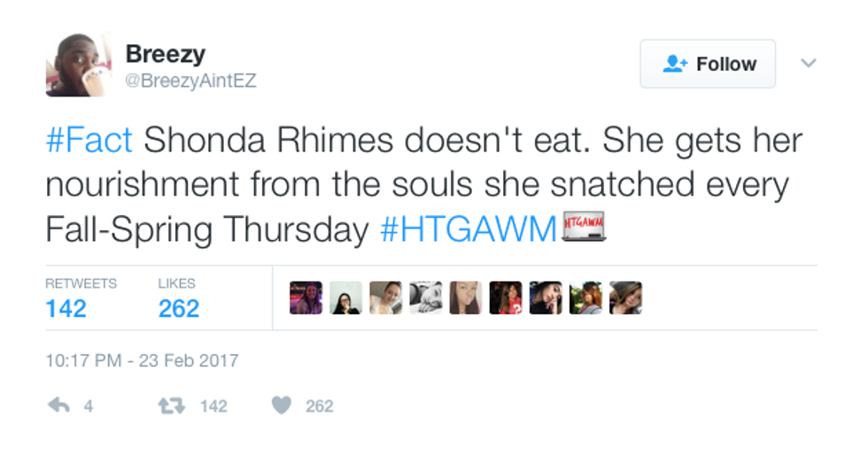Open the #HTGAWM hashtag link
The height and width of the screenshot is (454, 868).
tap(468, 228)
